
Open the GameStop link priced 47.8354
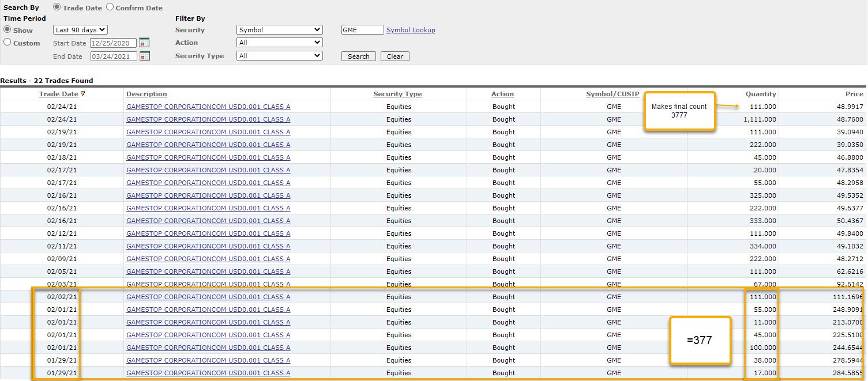point(208,170)
